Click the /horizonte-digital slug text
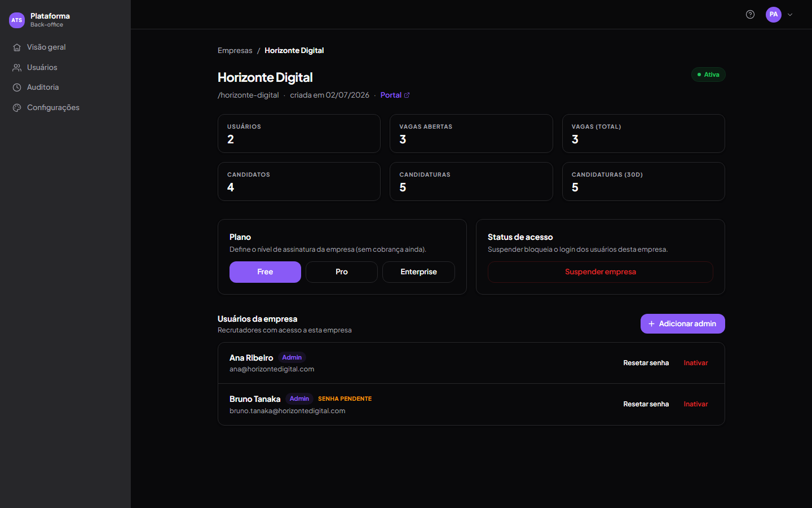This screenshot has width=812, height=508. click(x=248, y=95)
